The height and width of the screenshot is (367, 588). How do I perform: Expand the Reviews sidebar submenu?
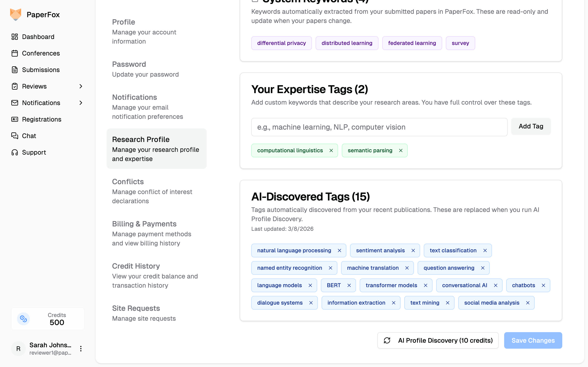tap(81, 86)
